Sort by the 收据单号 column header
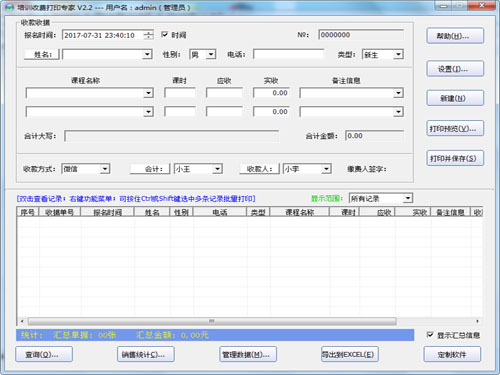 (60, 212)
